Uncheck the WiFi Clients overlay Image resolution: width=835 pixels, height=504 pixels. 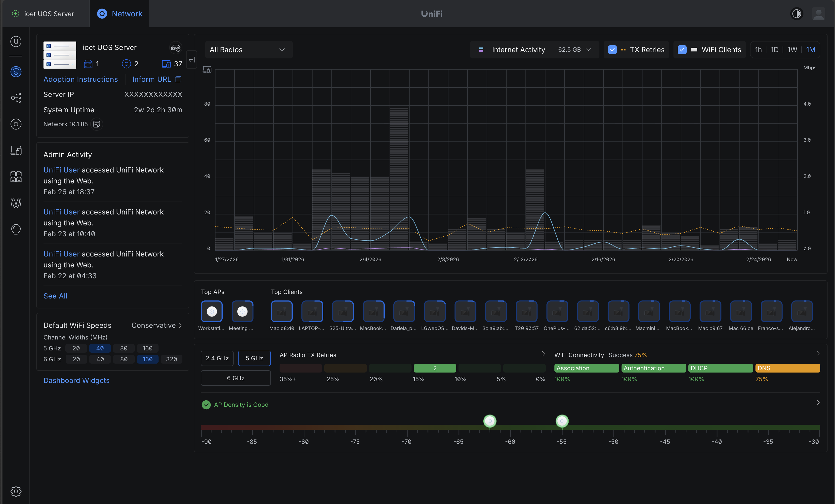tap(682, 49)
